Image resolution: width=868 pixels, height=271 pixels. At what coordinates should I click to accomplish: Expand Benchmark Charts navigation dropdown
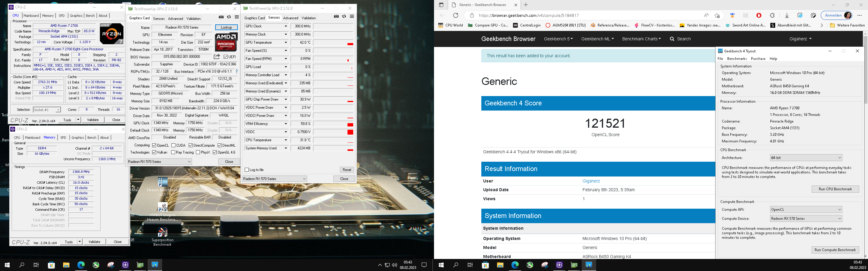tap(641, 39)
